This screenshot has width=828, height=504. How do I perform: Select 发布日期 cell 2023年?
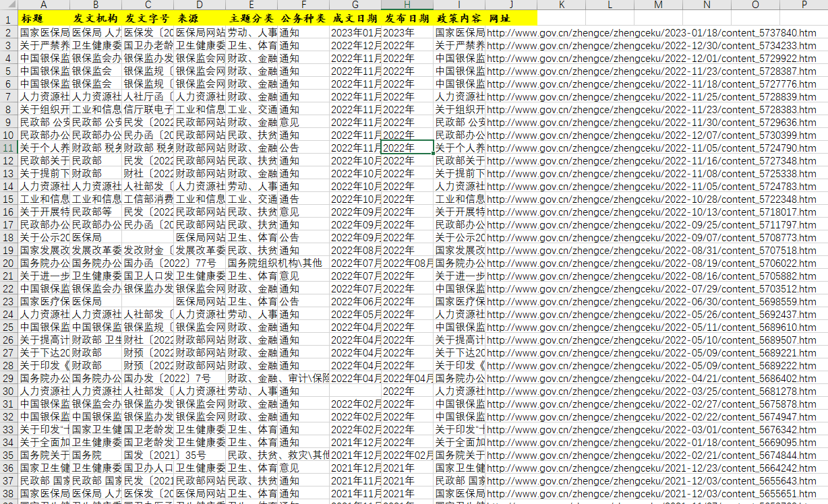tap(407, 32)
